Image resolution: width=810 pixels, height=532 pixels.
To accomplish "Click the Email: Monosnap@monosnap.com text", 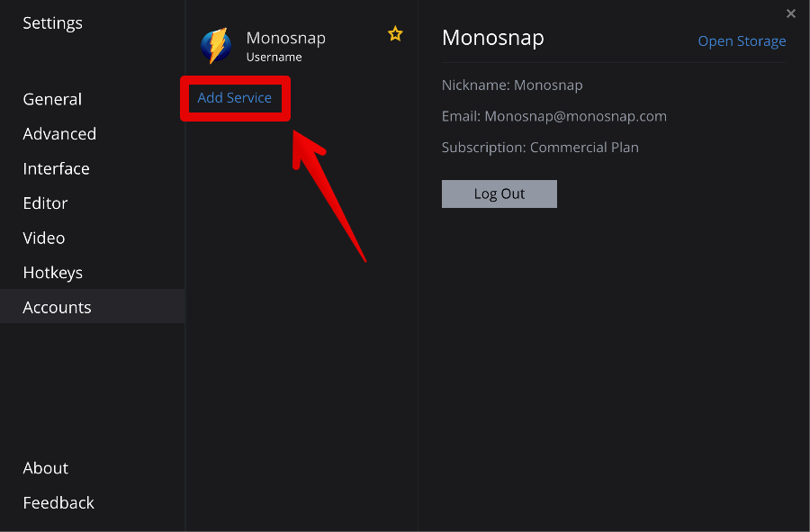I will tap(553, 116).
